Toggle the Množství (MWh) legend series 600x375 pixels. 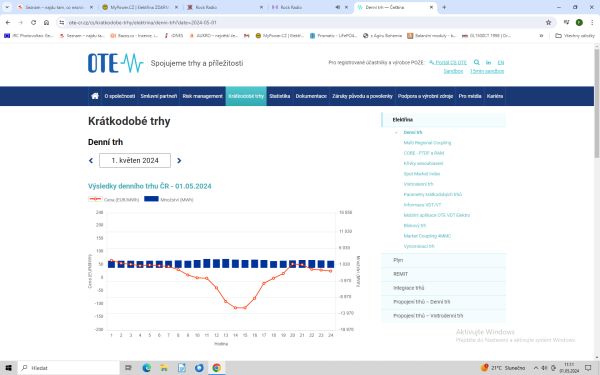point(169,199)
